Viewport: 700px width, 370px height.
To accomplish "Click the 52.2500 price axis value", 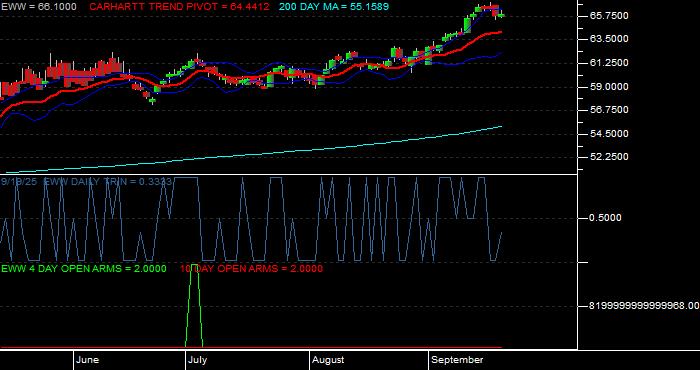I will coord(609,157).
